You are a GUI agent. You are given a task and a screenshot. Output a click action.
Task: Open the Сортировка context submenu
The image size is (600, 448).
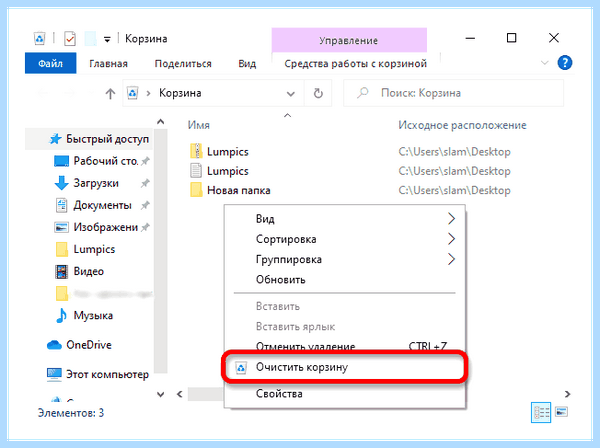(x=344, y=239)
